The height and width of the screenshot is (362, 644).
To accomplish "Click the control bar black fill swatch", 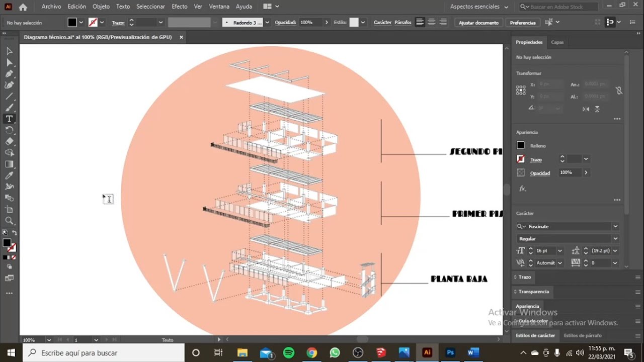I will [x=72, y=22].
